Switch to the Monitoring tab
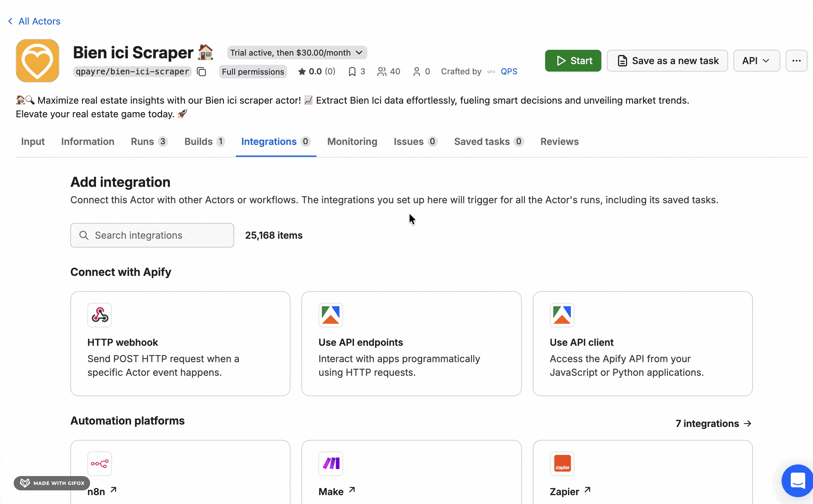Image resolution: width=813 pixels, height=504 pixels. 352,142
